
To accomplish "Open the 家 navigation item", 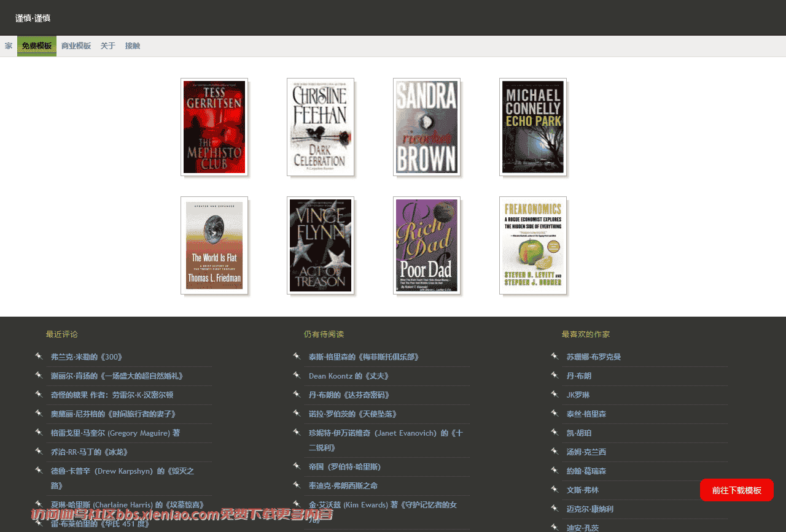I will pyautogui.click(x=9, y=46).
